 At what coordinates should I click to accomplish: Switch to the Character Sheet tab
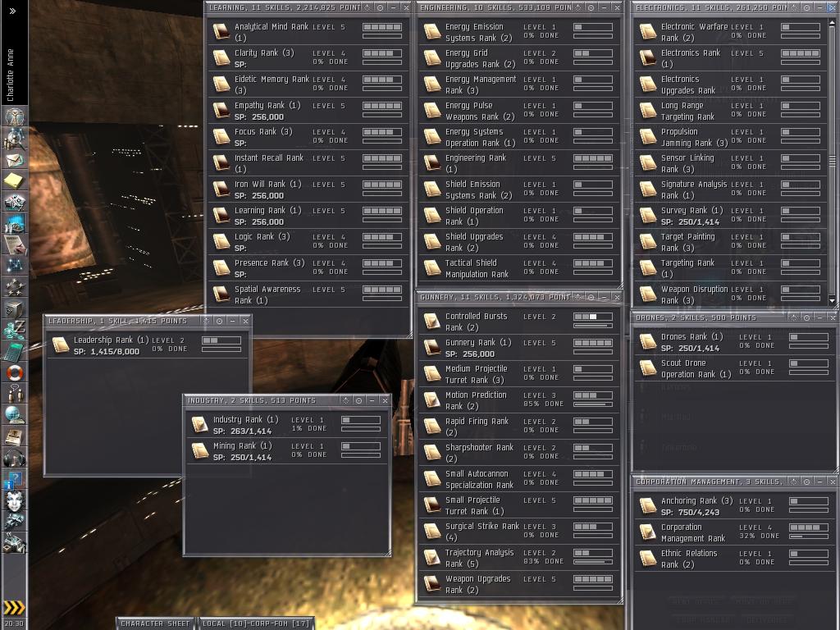pos(155,623)
